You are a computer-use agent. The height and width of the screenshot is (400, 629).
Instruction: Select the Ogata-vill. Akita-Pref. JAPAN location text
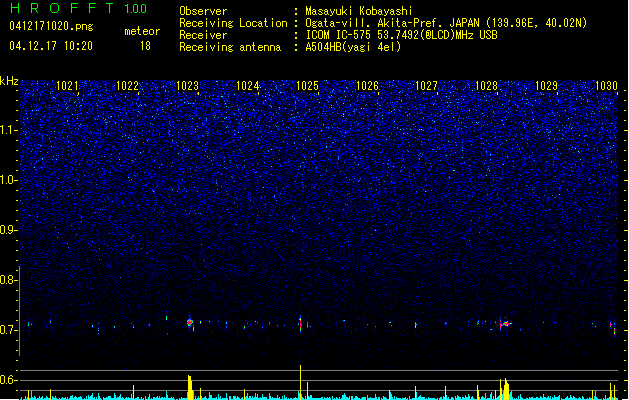[x=446, y=23]
